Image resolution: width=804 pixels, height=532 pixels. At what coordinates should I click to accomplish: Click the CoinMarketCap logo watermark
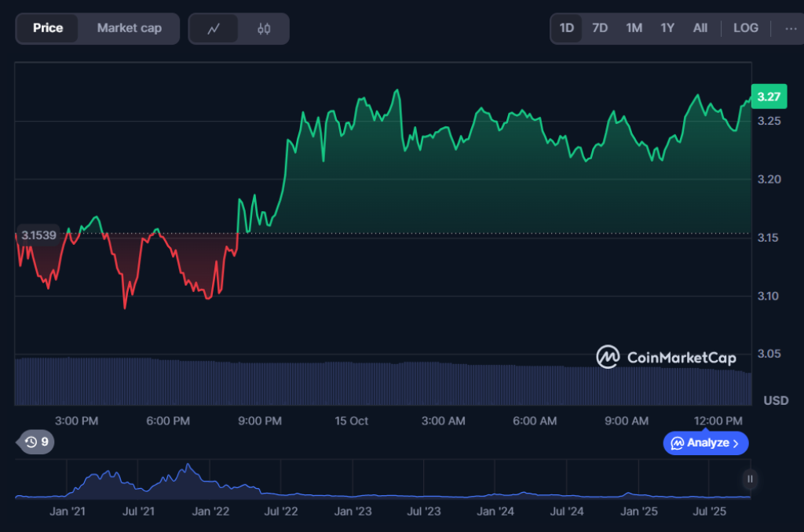pyautogui.click(x=666, y=358)
